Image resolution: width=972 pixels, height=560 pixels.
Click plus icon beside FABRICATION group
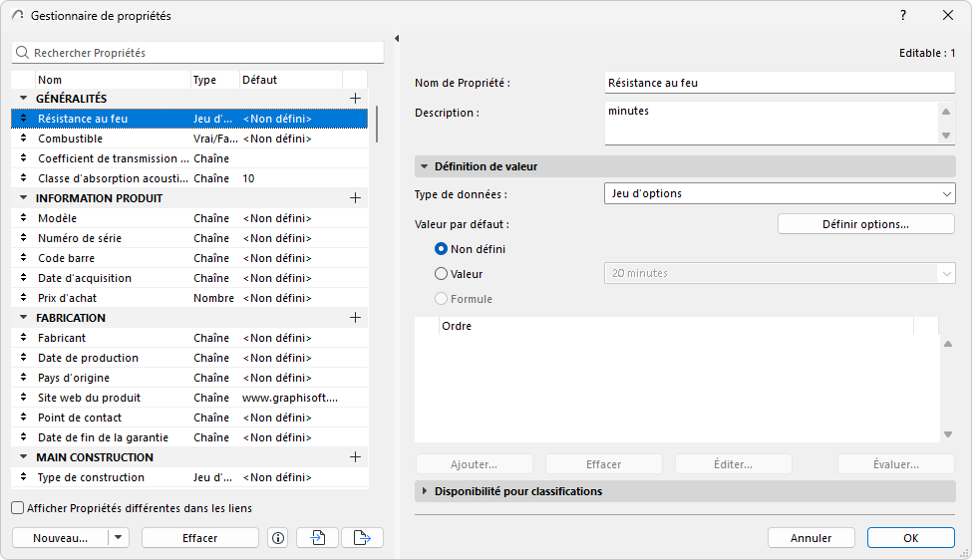355,318
